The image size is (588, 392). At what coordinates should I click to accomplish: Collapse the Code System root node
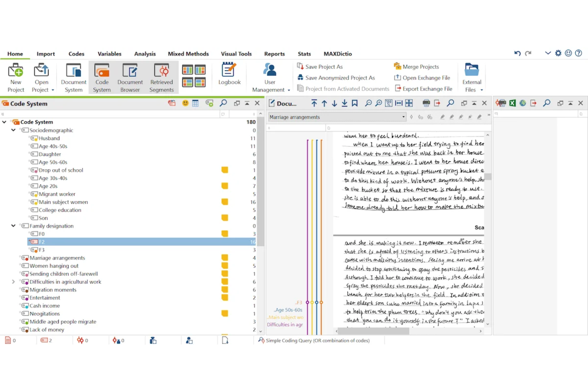(x=4, y=122)
